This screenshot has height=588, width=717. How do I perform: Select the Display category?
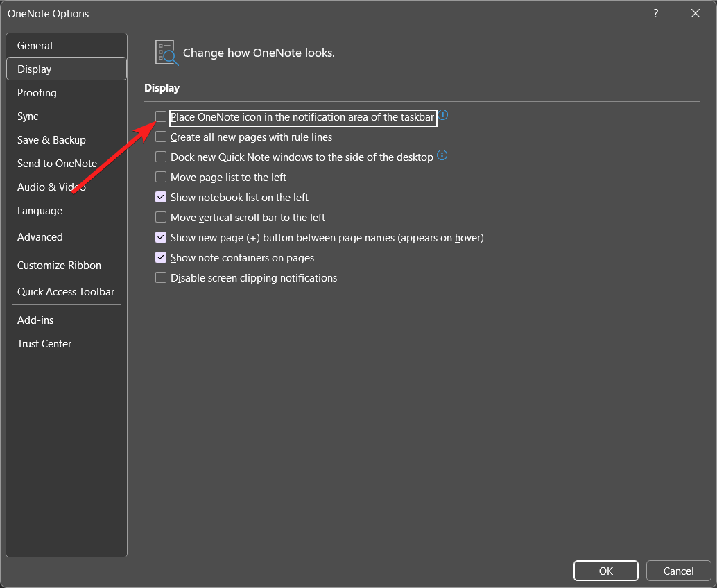pyautogui.click(x=67, y=69)
